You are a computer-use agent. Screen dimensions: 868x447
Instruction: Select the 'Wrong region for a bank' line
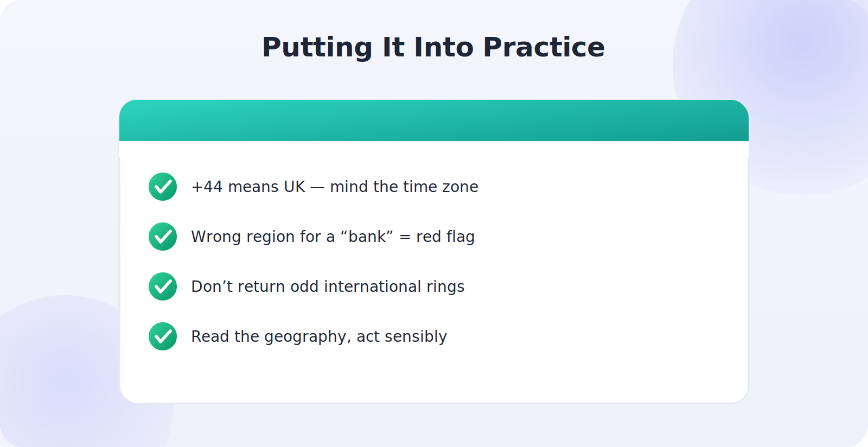(x=333, y=237)
